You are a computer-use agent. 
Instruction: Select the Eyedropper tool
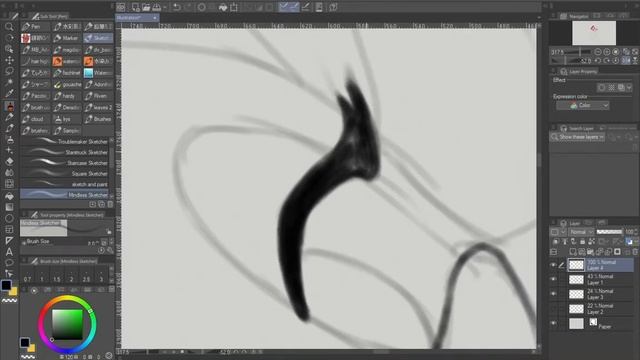point(9,93)
